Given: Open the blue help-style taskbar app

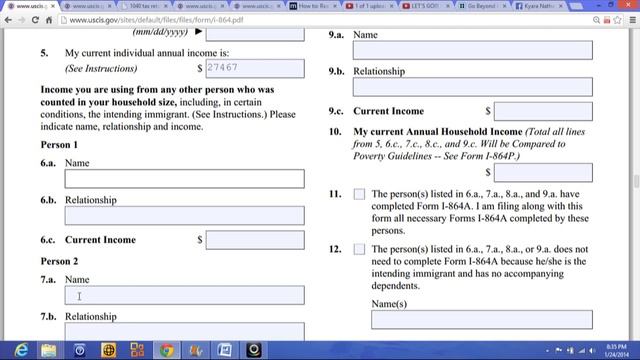Looking at the screenshot, I should point(80,350).
